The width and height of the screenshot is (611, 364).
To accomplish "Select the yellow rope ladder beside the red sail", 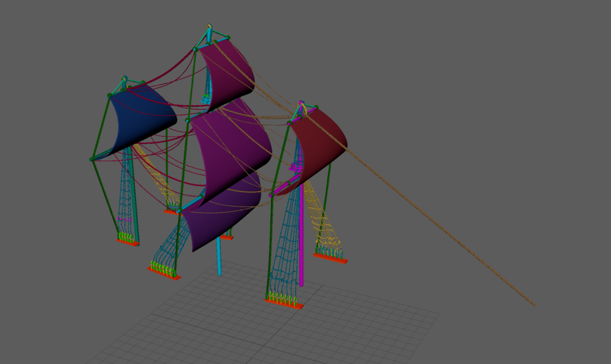I will pyautogui.click(x=322, y=221).
